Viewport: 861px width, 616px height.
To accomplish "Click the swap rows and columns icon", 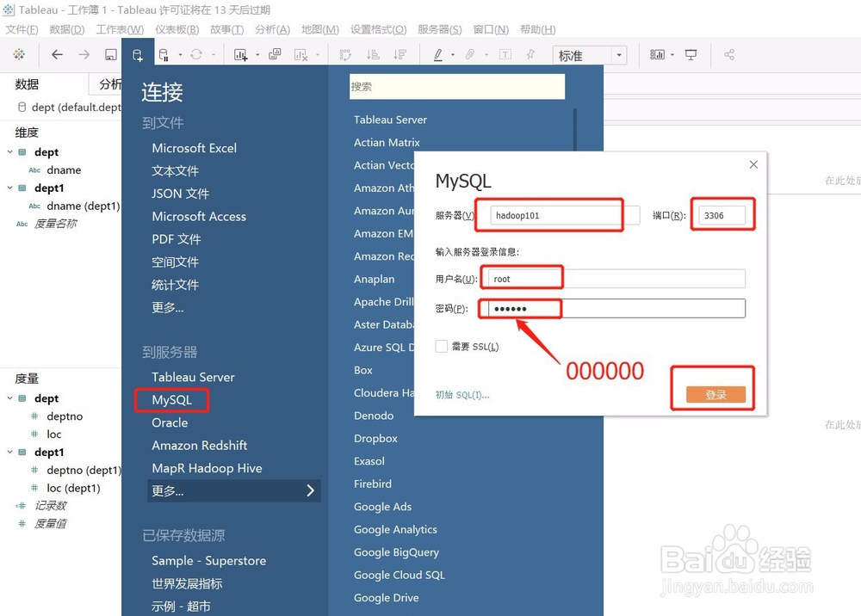I will click(x=345, y=54).
